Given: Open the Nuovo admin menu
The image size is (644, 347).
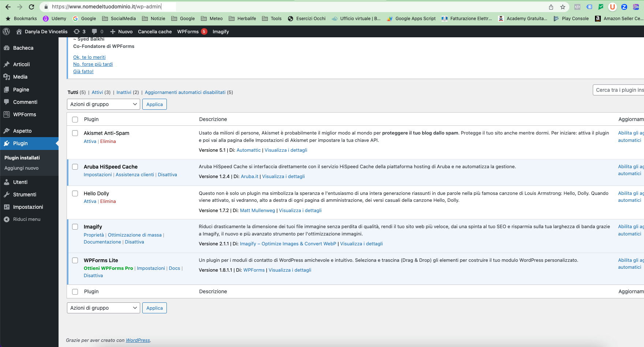Looking at the screenshot, I should coord(121,31).
